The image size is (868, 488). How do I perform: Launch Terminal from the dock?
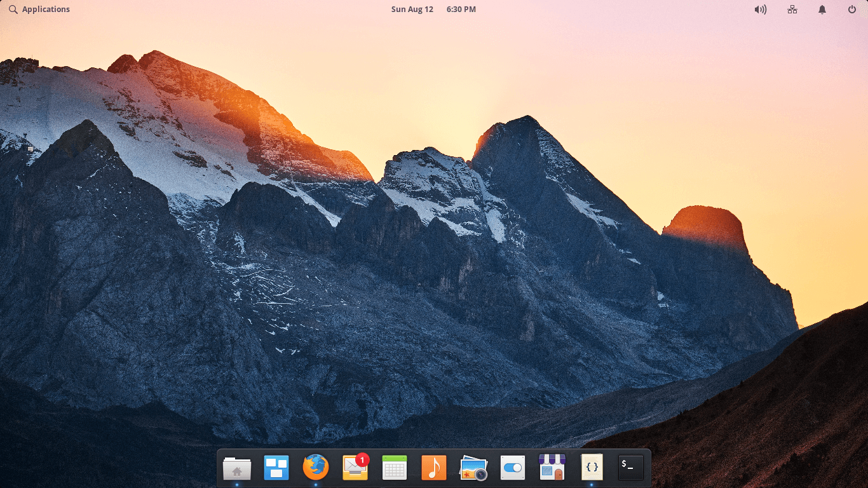[631, 468]
